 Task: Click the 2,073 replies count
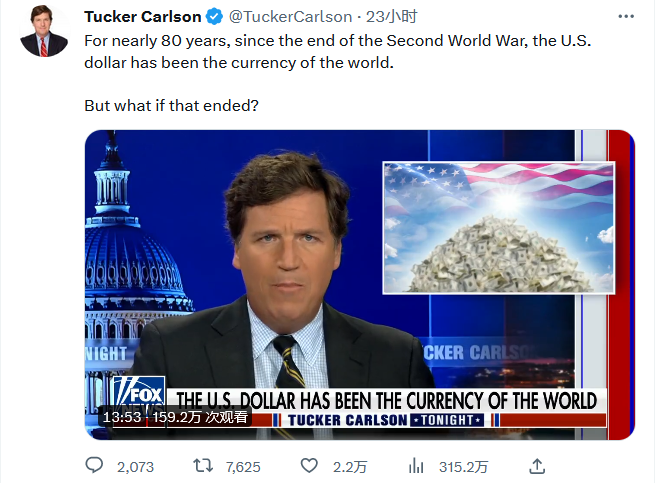[135, 466]
